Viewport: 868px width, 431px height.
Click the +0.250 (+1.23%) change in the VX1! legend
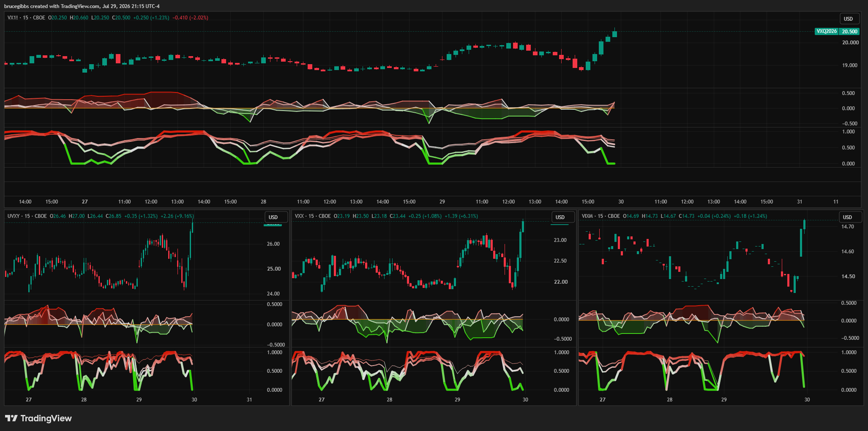click(151, 18)
